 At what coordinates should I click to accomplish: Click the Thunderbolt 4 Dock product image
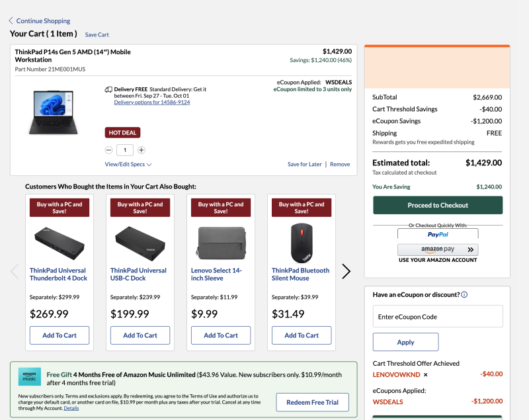pyautogui.click(x=60, y=243)
